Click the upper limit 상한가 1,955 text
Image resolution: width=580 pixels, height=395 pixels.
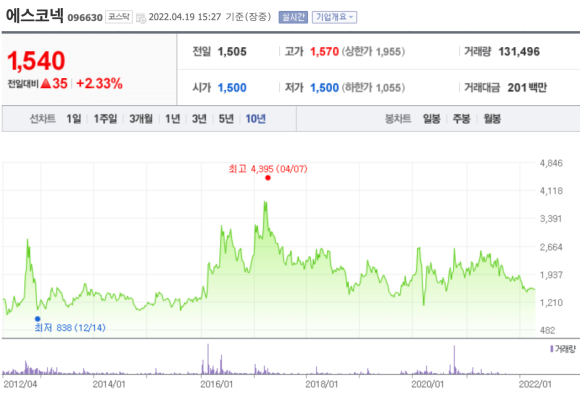[373, 51]
